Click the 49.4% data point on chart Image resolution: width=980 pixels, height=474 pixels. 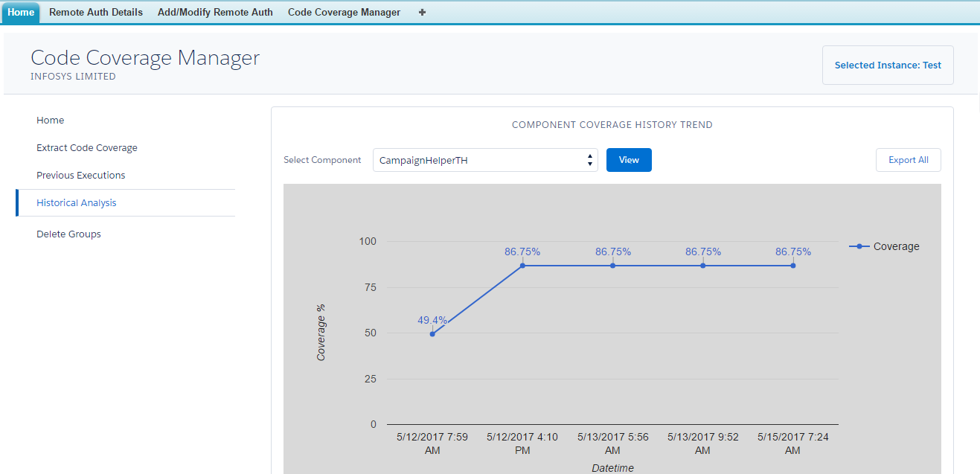[x=432, y=334]
